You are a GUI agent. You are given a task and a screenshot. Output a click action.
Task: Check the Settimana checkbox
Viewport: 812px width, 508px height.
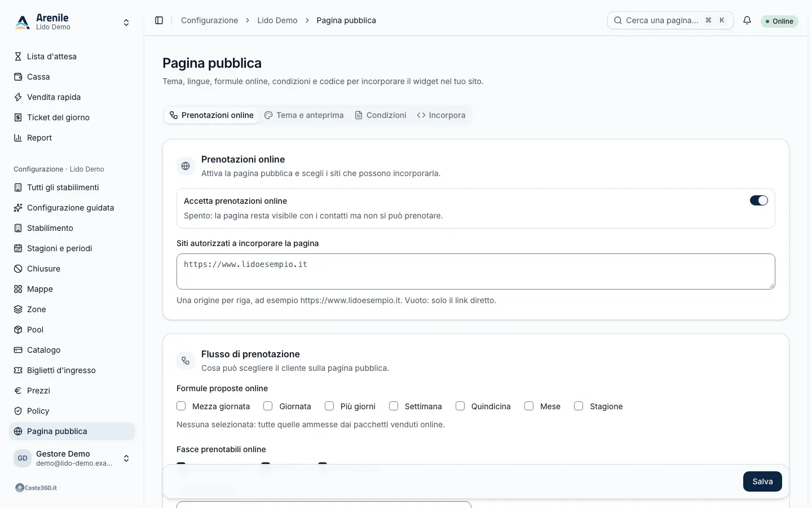tap(394, 406)
